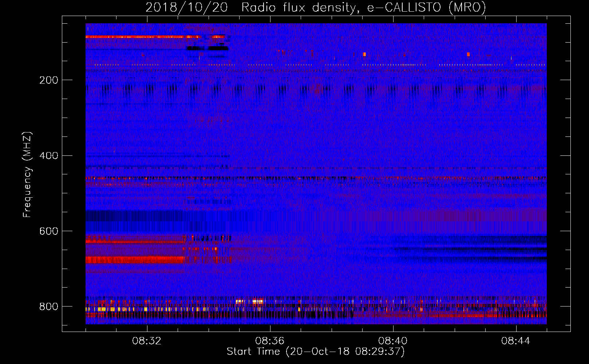Screen dimensions: 589x364
Task: Click the 08:32 time tick label
Action: [x=147, y=341]
